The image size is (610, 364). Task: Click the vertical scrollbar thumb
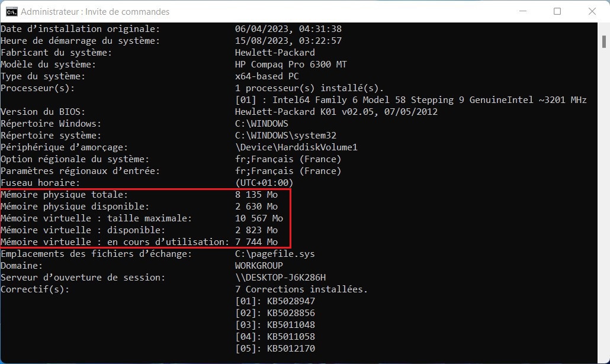click(603, 41)
